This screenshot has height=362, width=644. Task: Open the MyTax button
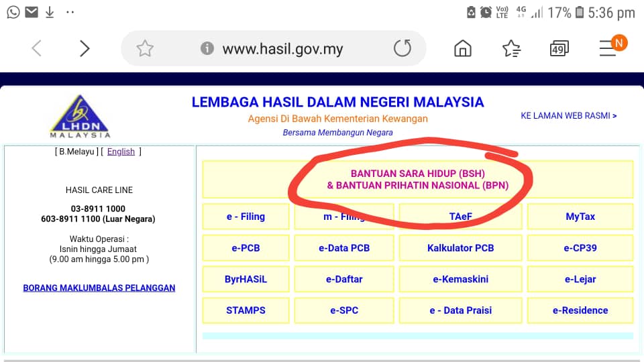pyautogui.click(x=580, y=217)
